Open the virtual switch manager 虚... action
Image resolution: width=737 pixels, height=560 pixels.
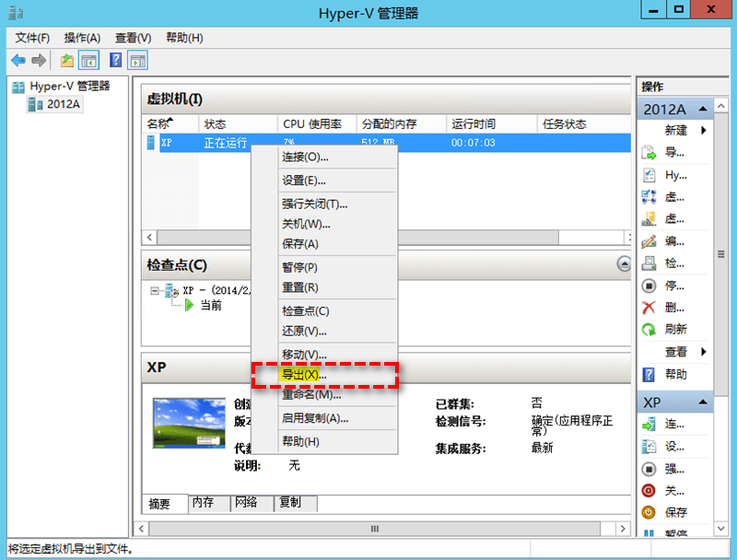[674, 197]
